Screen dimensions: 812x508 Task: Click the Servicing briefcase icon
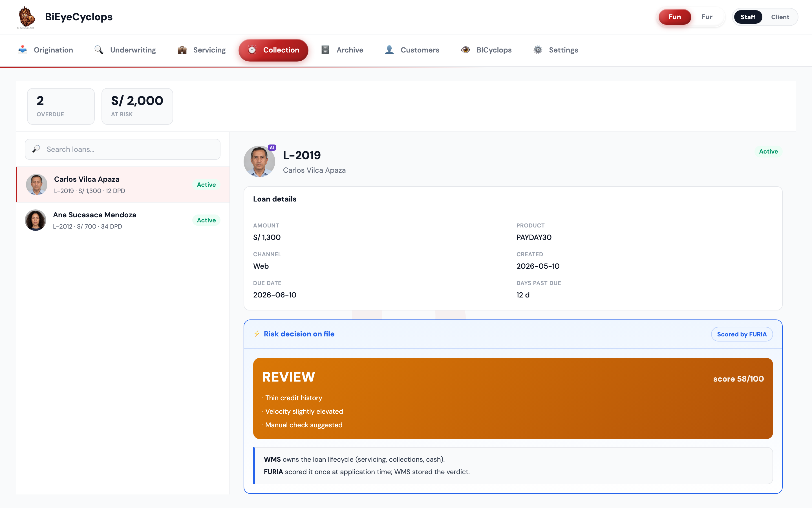182,50
